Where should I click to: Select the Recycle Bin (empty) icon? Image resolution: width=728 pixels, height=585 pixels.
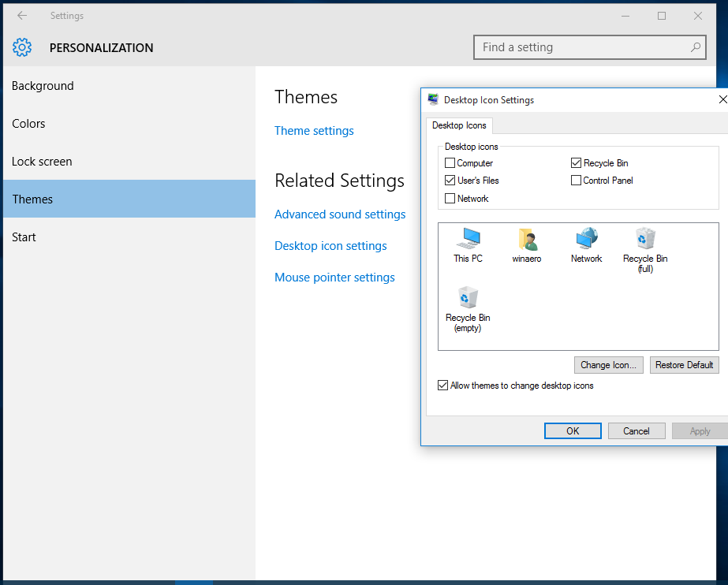pos(468,309)
